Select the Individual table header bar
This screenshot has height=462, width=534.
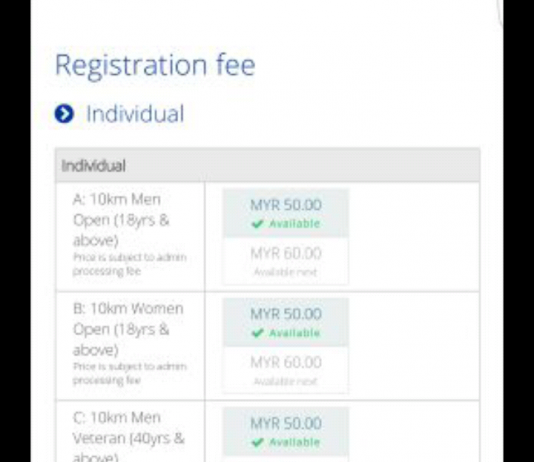click(x=268, y=165)
